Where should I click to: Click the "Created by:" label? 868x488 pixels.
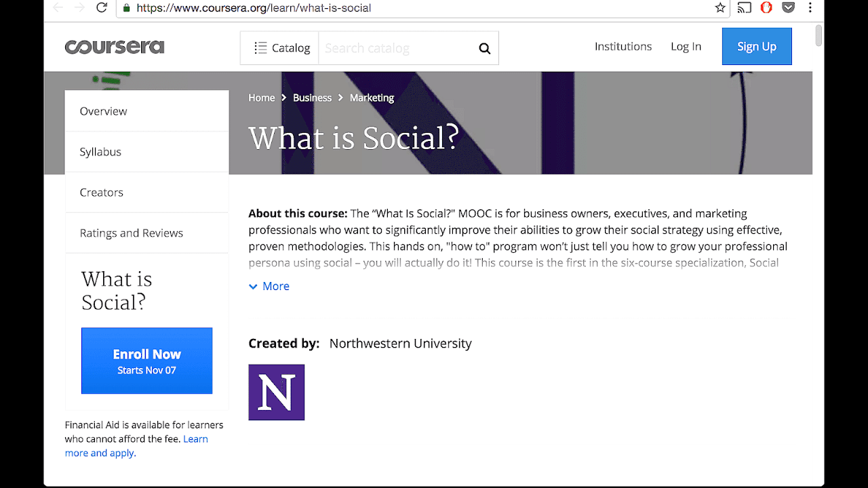283,344
